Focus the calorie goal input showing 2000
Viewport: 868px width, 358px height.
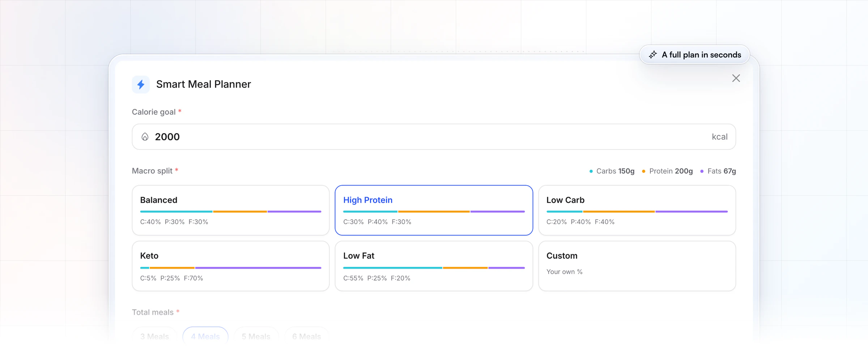click(434, 137)
